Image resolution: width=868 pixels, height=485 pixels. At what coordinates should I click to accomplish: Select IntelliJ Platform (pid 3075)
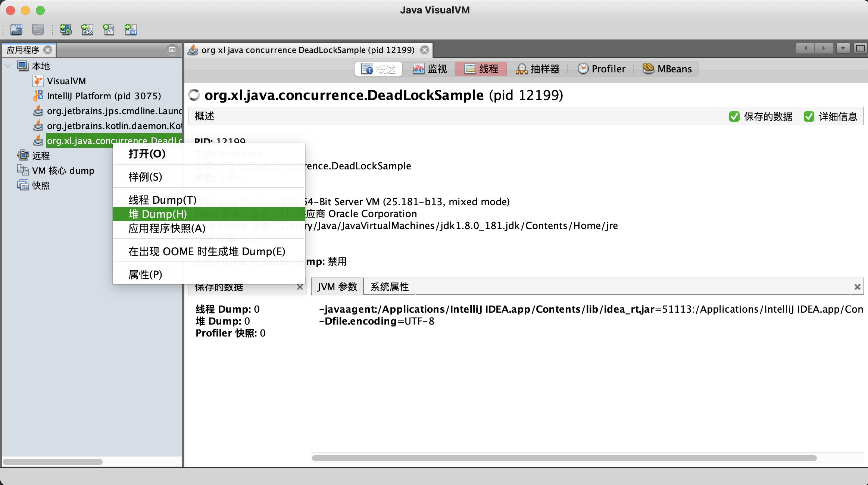pos(104,96)
